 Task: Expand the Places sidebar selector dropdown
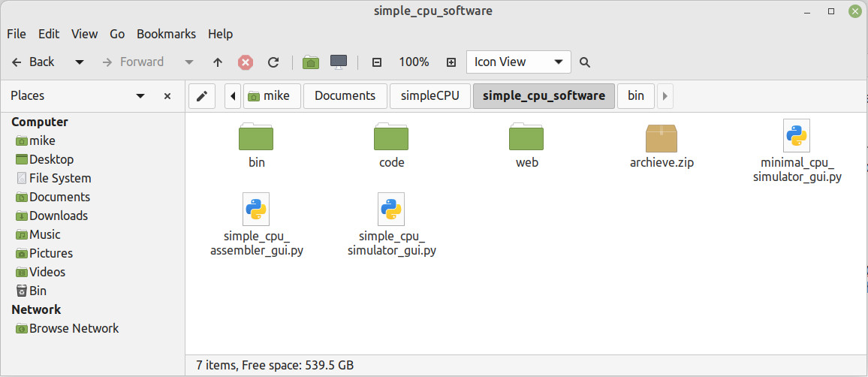[140, 96]
